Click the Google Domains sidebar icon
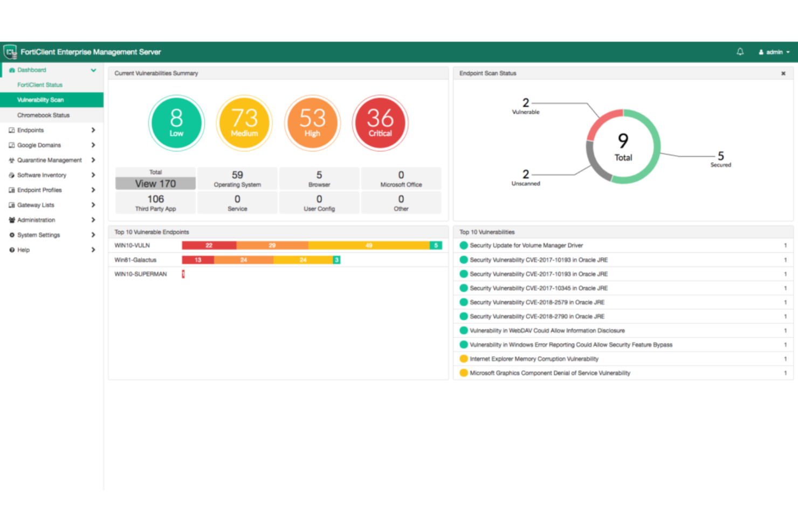 12,145
